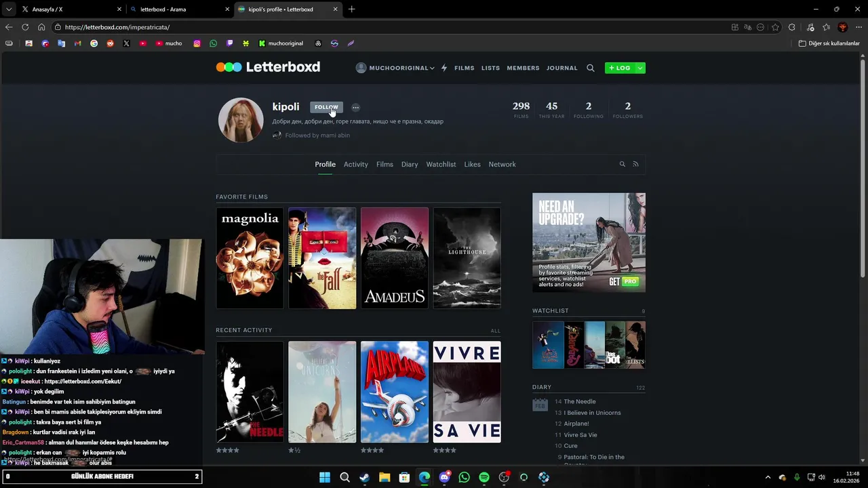Open the X bookmark icon in the bookmarks bar
Viewport: 868px width, 488px height.
click(126, 43)
